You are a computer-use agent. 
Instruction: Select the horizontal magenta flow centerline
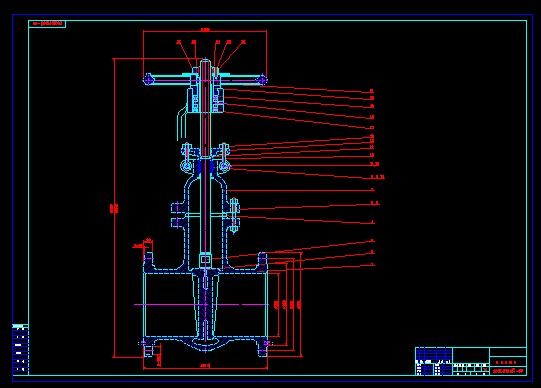(202, 305)
